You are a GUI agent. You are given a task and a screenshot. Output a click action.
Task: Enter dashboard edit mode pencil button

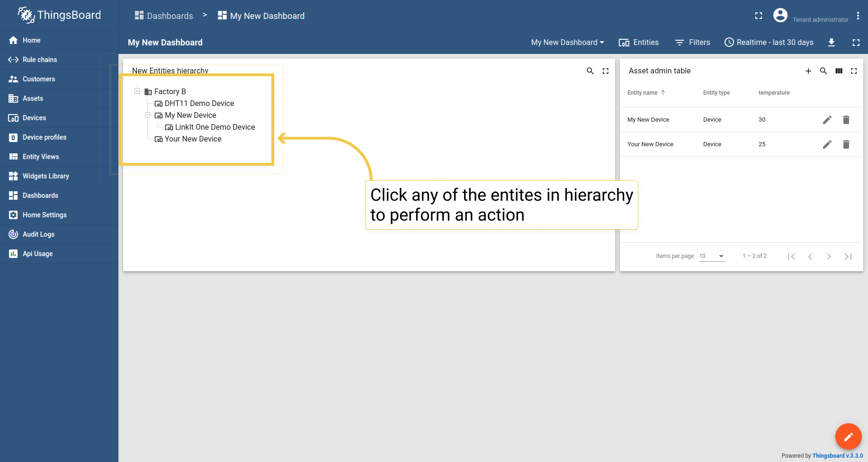(x=848, y=436)
